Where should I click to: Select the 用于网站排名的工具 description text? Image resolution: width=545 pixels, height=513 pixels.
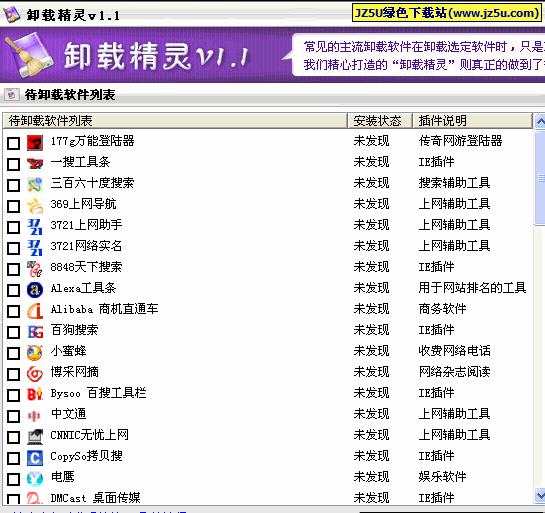point(472,288)
